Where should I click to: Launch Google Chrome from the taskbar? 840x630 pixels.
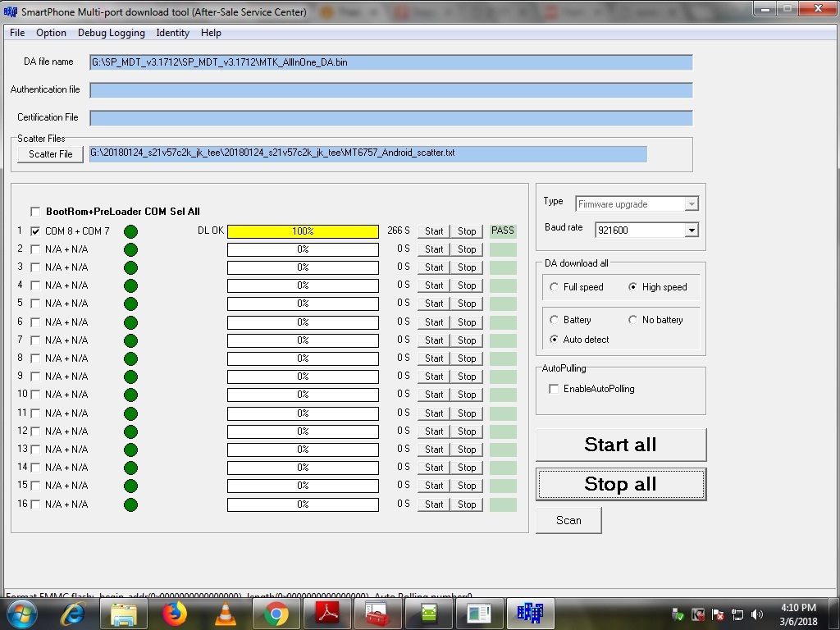[x=276, y=614]
